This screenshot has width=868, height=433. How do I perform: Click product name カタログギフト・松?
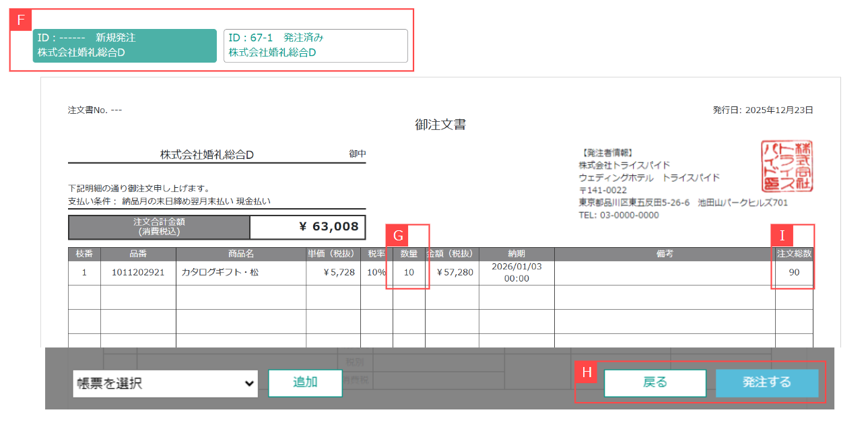point(220,273)
